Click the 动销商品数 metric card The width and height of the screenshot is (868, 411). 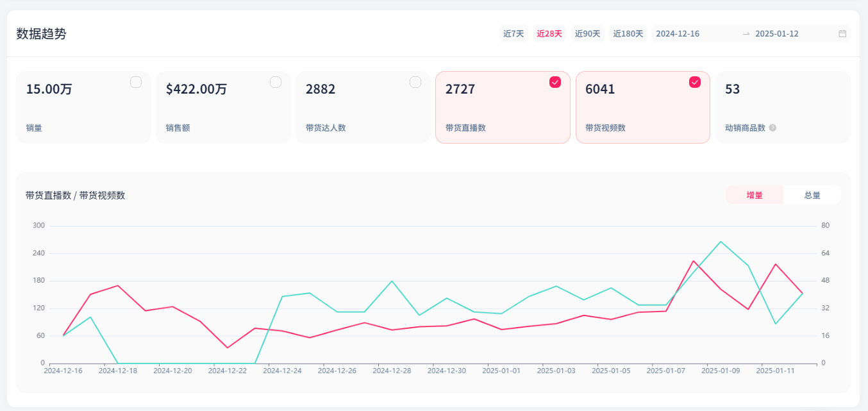(x=782, y=107)
